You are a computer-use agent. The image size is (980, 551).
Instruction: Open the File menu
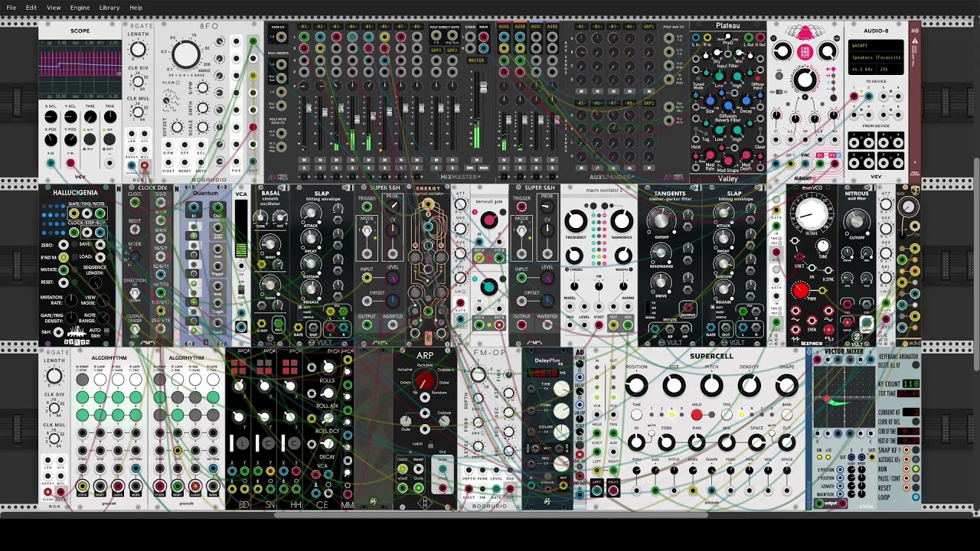click(11, 8)
